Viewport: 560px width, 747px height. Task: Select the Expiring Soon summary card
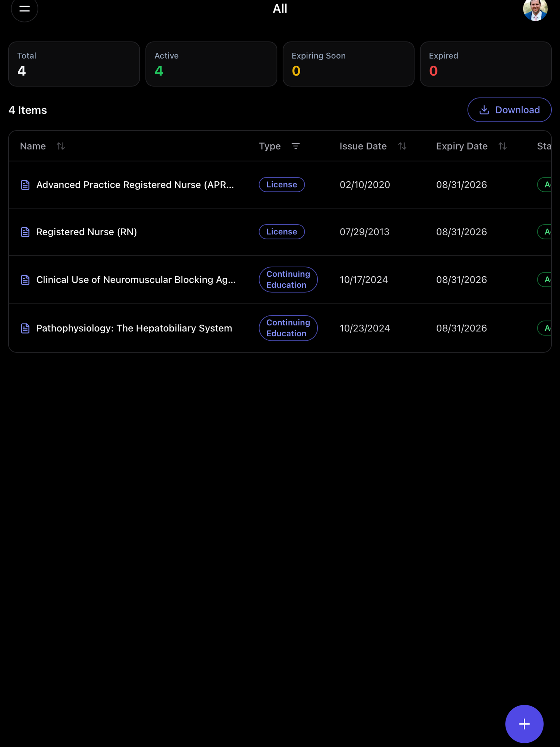348,64
